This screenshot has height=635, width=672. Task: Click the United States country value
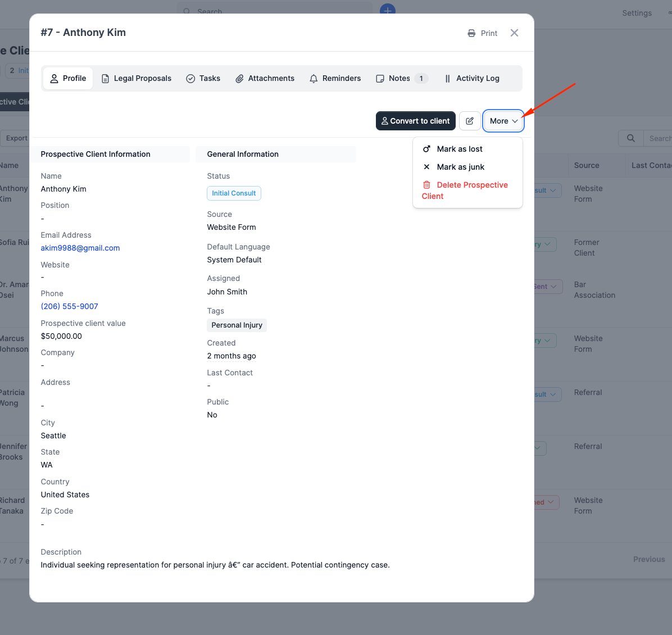[65, 495]
